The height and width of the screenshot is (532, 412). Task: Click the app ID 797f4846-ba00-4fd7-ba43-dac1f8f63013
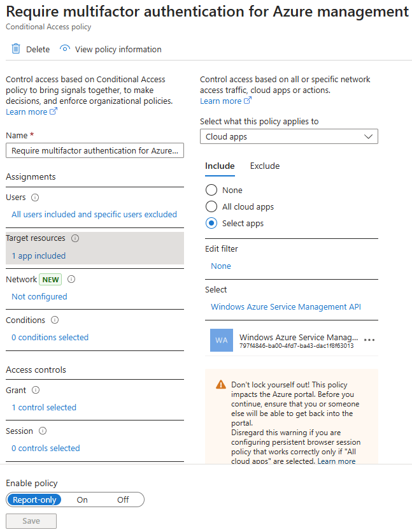point(296,346)
